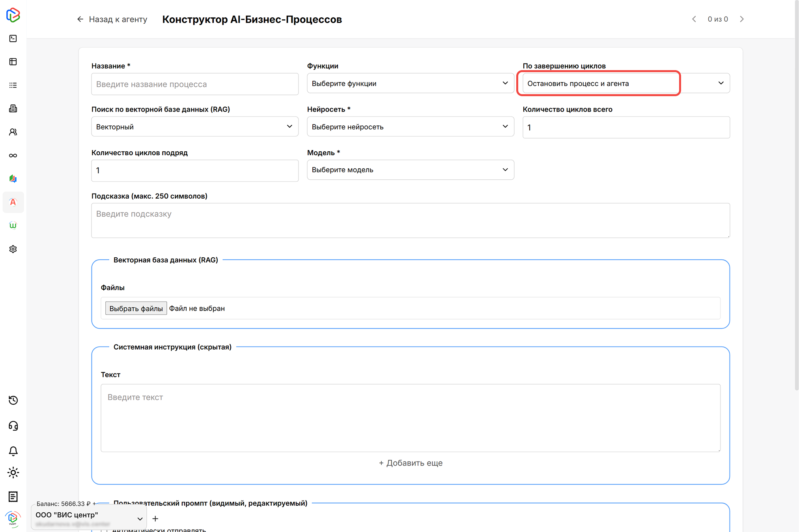
Task: Click previous arrow beside '0 из 0'
Action: tap(694, 19)
